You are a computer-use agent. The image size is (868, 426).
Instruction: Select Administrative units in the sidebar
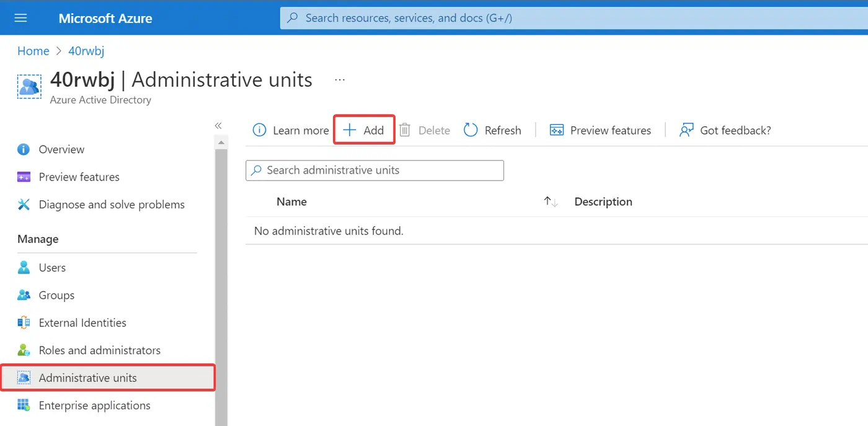pos(107,378)
